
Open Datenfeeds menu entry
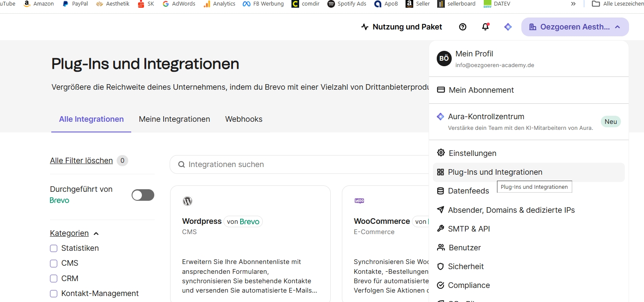529,191
